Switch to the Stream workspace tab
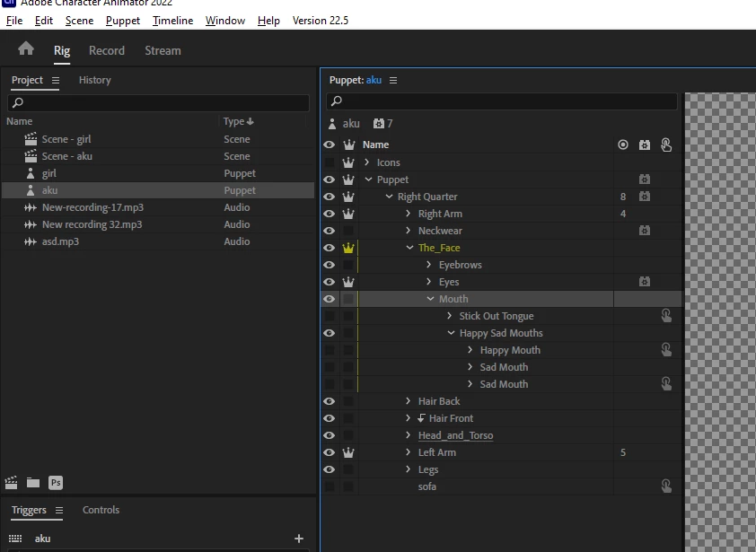The width and height of the screenshot is (756, 552). 163,50
